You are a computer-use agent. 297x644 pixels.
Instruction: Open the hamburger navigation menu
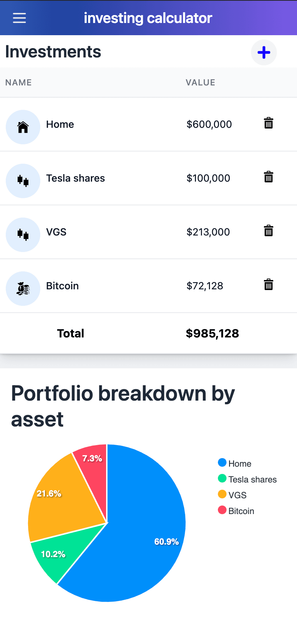19,18
